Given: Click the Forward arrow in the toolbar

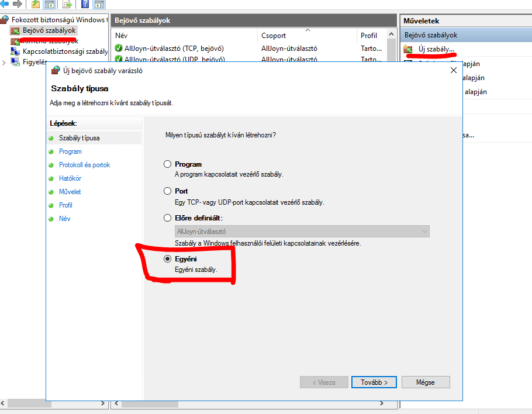Looking at the screenshot, I should [17, 4].
